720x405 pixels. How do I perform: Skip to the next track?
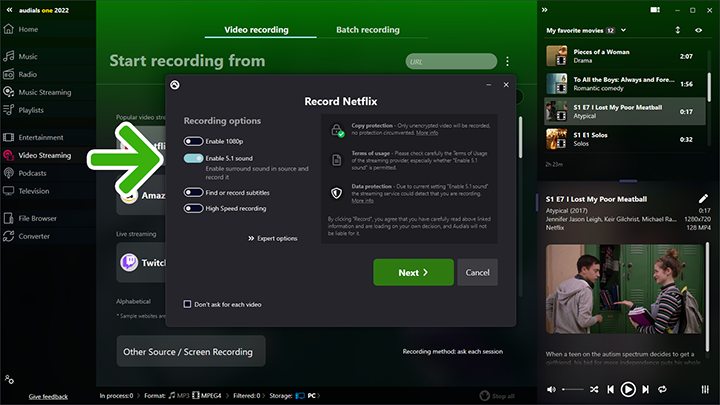(646, 389)
